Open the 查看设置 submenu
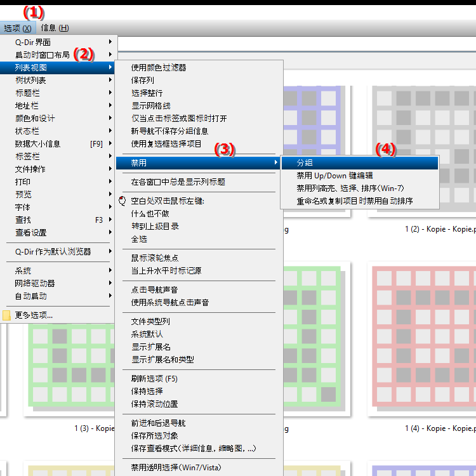The height and width of the screenshot is (476, 476). 57,232
